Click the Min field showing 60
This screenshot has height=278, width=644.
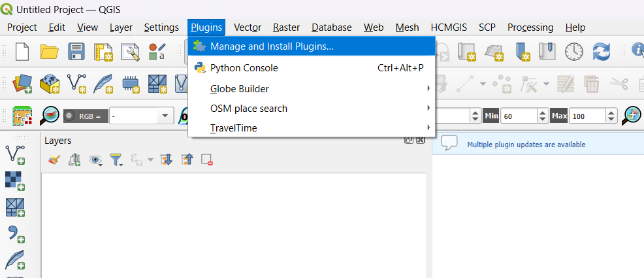tap(519, 116)
